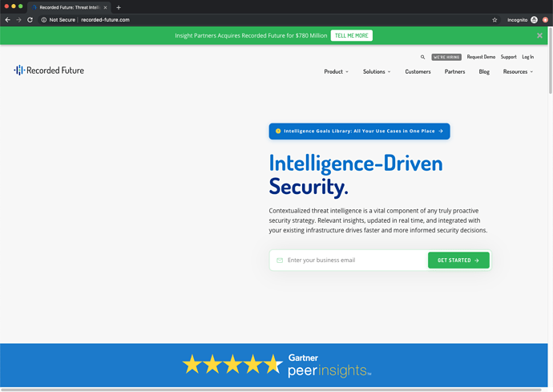The width and height of the screenshot is (553, 392).
Task: Select the Recorded Future: Threat Intel tab
Action: coord(69,7)
